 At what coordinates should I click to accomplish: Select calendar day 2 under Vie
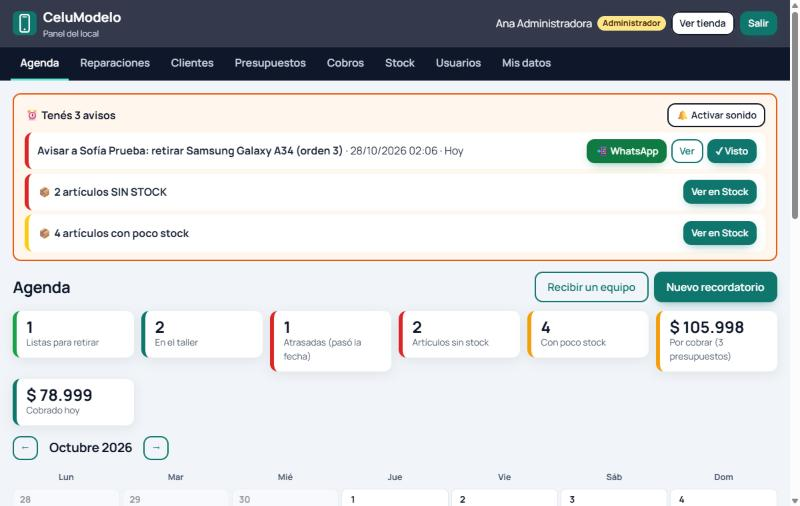pyautogui.click(x=505, y=498)
